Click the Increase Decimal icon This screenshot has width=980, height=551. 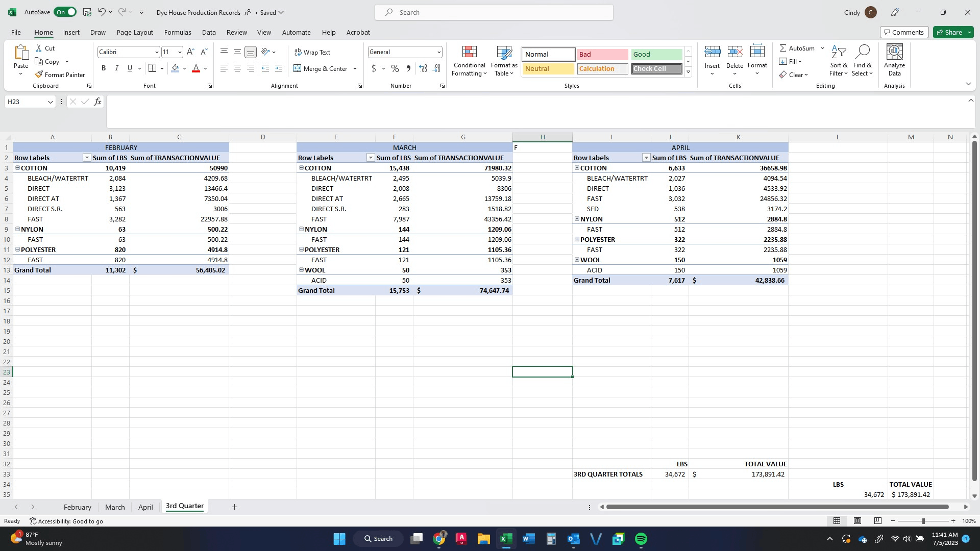[x=423, y=68]
